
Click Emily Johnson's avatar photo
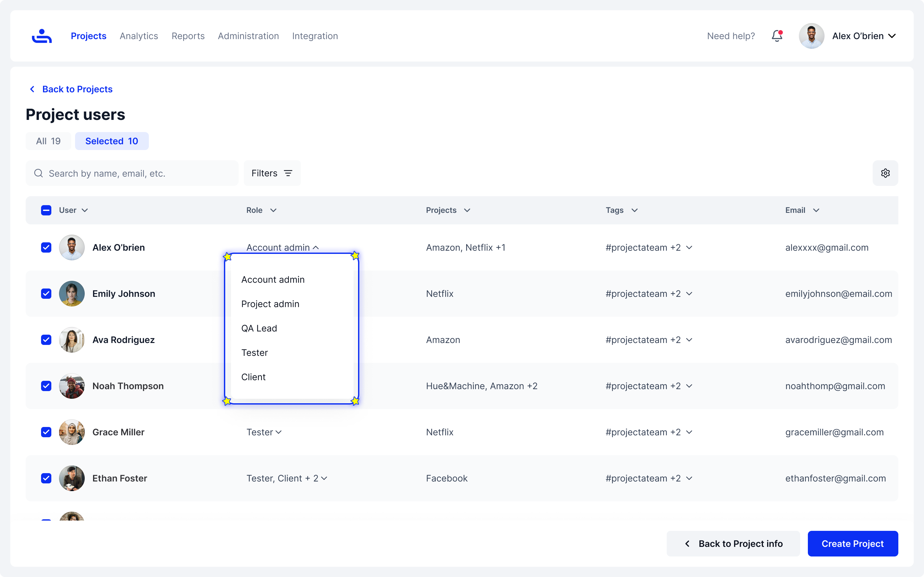[x=72, y=293]
